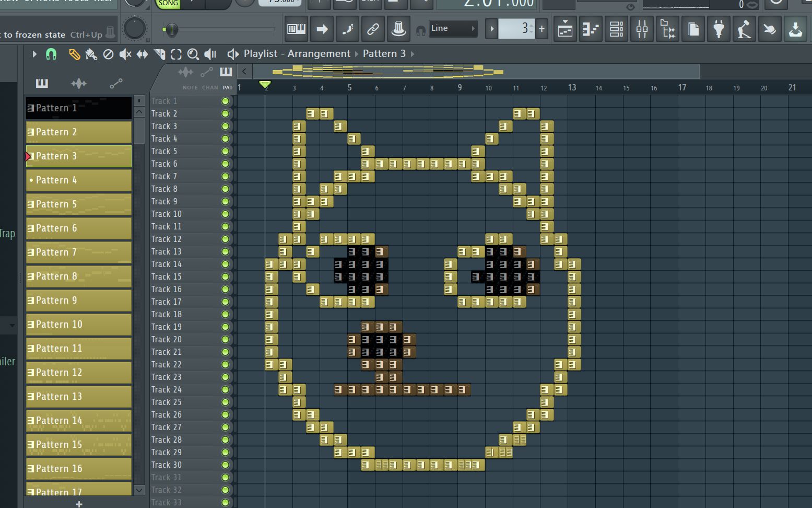The width and height of the screenshot is (812, 508).
Task: Click the speaker icon before Playlist title
Action: [x=233, y=54]
